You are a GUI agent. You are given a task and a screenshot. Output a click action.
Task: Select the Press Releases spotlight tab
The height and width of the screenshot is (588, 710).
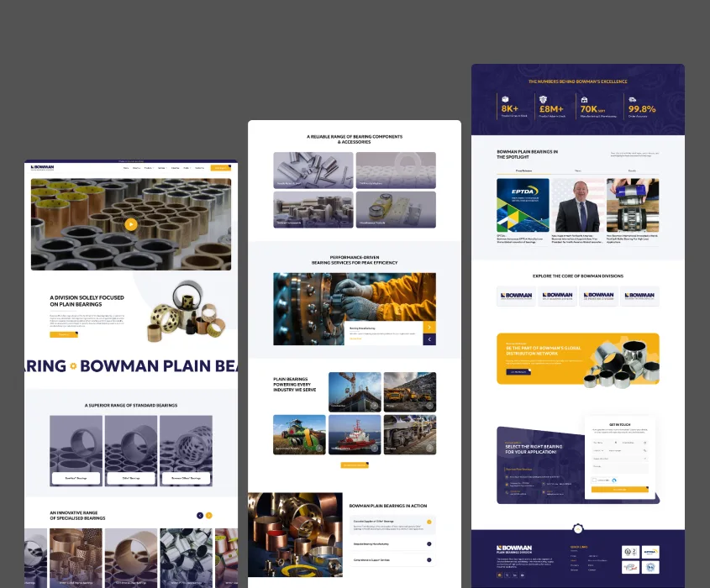point(524,171)
